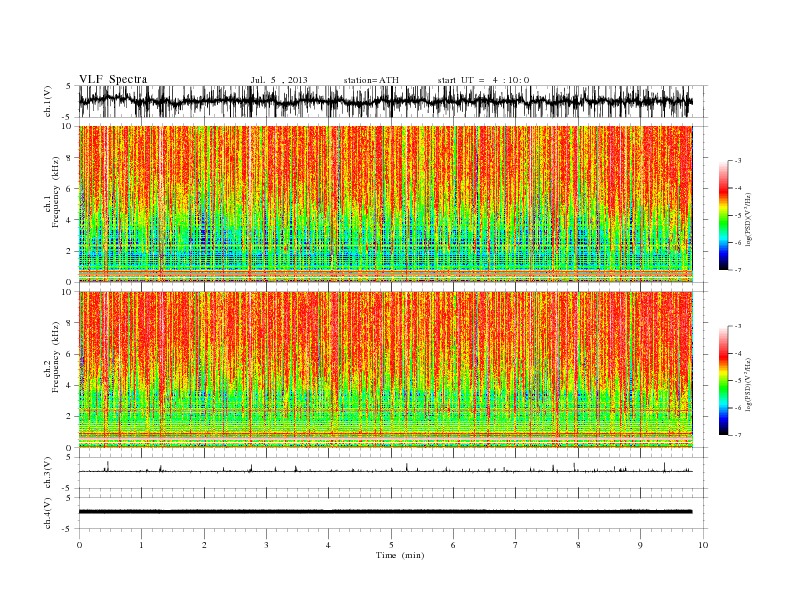792x612 pixels.
Task: Click time-axis tick label "7" at bottom
Action: coord(515,545)
